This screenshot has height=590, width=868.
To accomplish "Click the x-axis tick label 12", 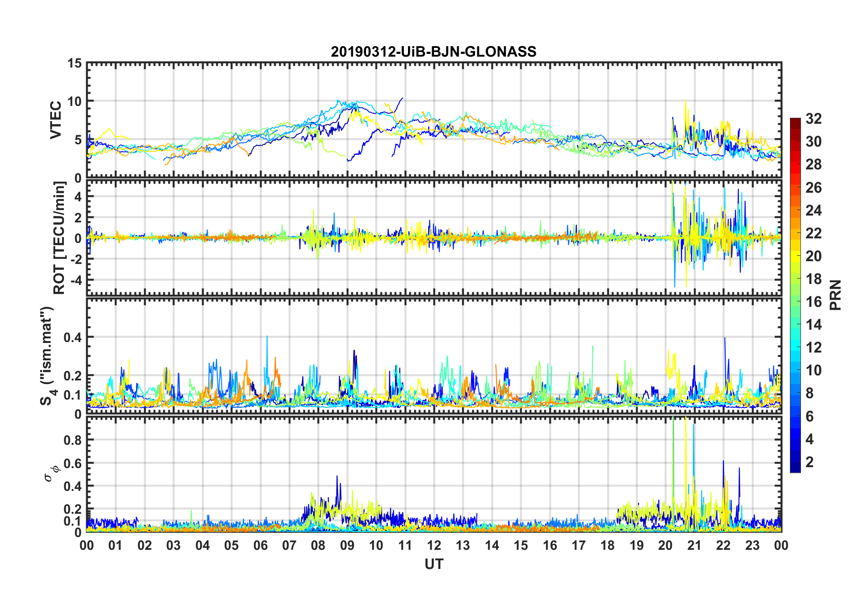I will (434, 545).
